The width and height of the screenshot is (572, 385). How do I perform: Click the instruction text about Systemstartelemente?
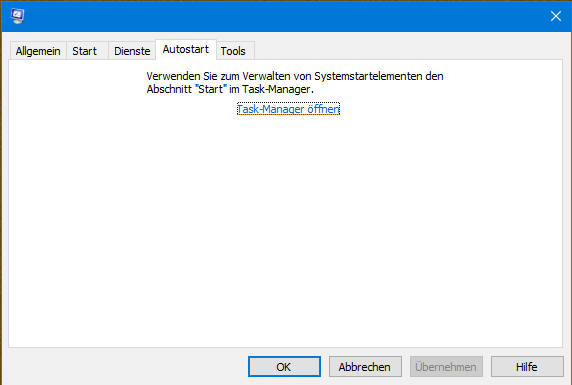pyautogui.click(x=295, y=82)
